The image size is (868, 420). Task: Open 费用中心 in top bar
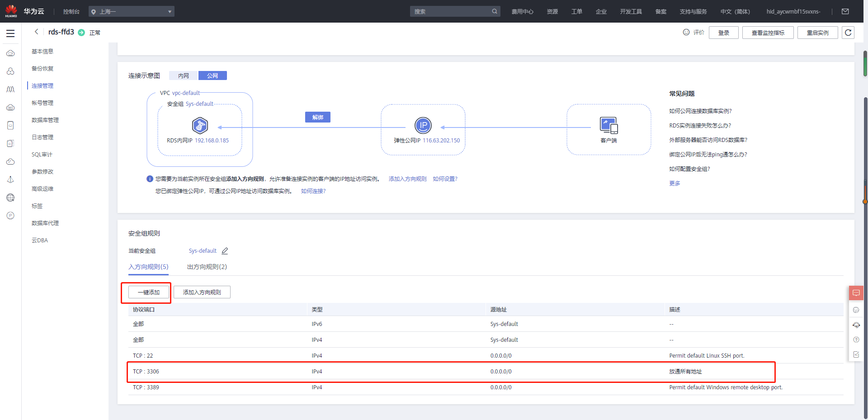(x=523, y=12)
